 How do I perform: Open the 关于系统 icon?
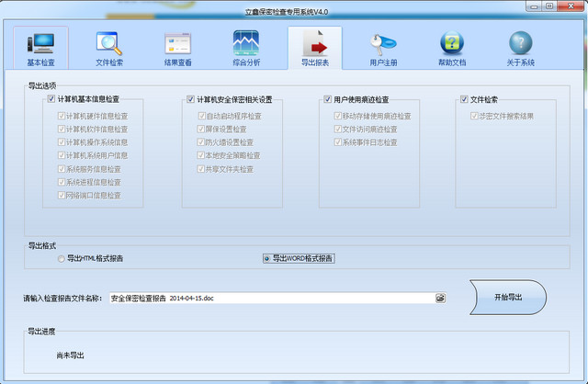[x=520, y=44]
